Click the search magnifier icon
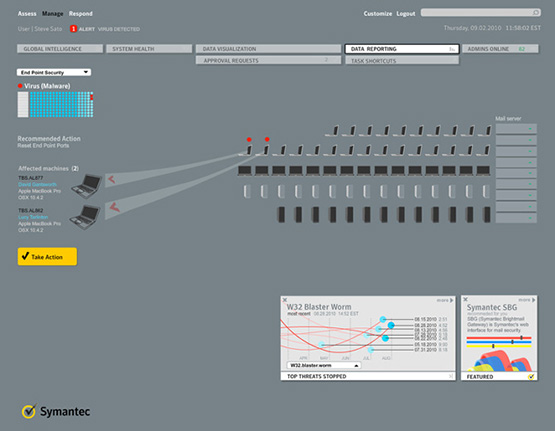This screenshot has width=555, height=431. 536,13
